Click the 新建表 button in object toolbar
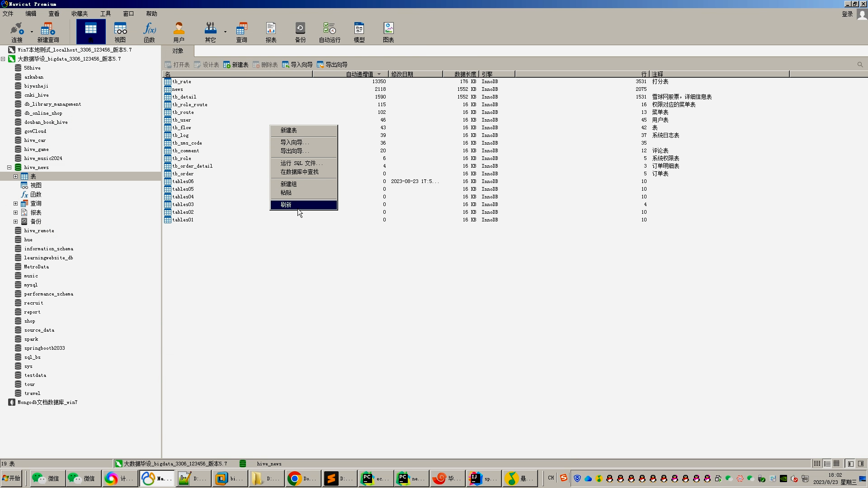The image size is (868, 488). click(x=236, y=65)
